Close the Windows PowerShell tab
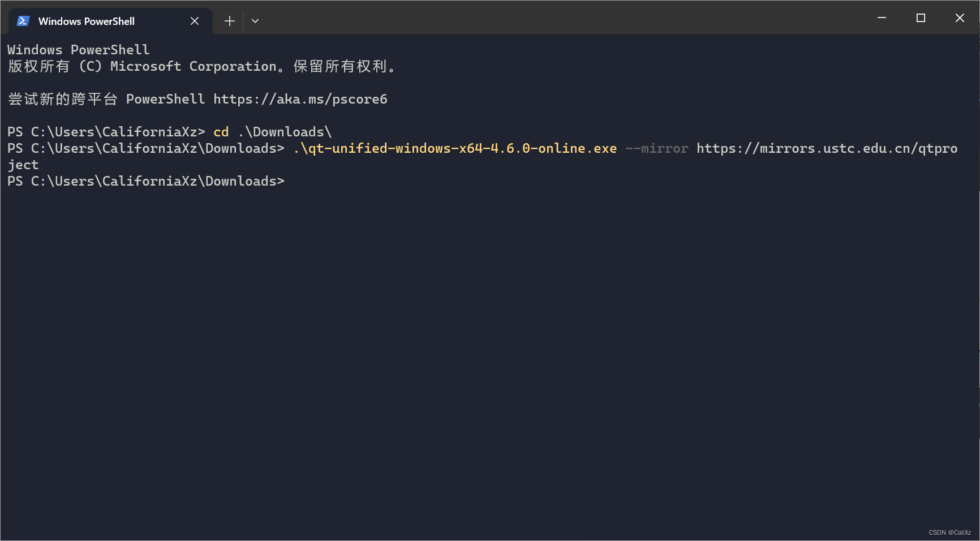The height and width of the screenshot is (541, 980). (195, 21)
